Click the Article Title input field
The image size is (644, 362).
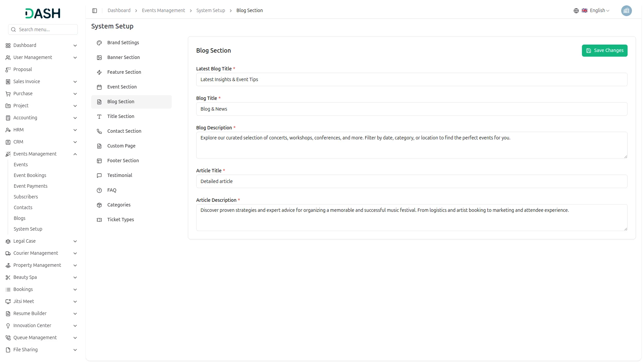[412, 181]
